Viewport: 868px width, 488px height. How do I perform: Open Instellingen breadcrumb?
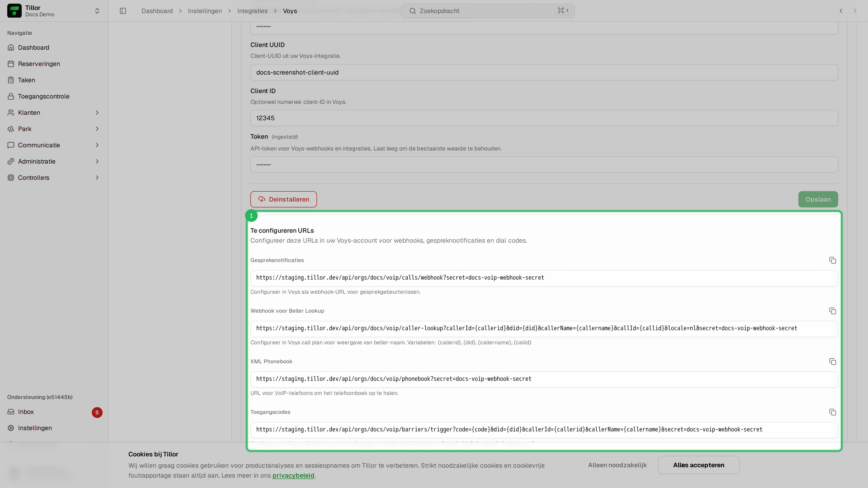click(205, 11)
